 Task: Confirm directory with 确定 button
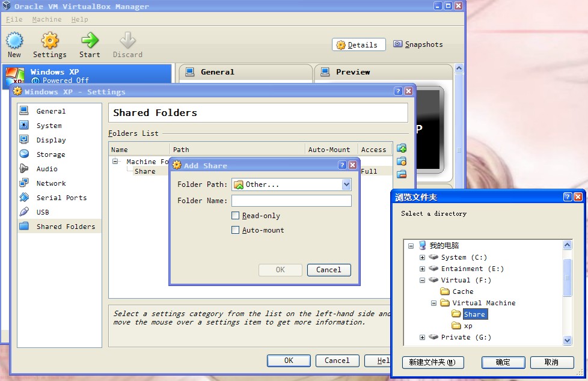pyautogui.click(x=503, y=362)
